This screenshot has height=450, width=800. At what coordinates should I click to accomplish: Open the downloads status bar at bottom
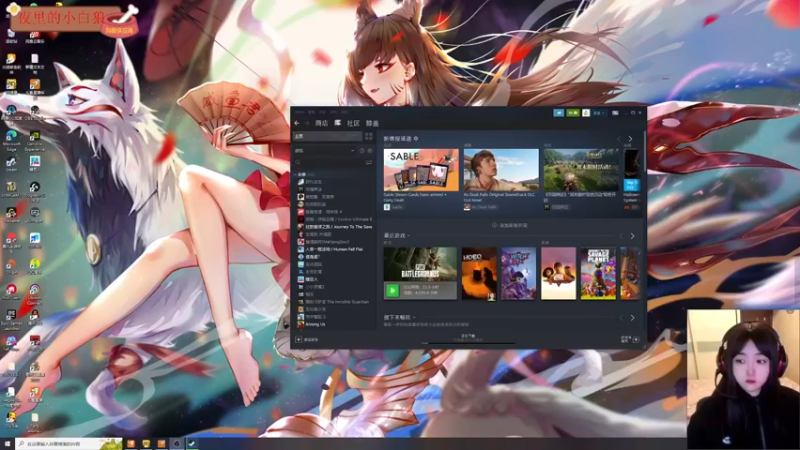(x=468, y=338)
